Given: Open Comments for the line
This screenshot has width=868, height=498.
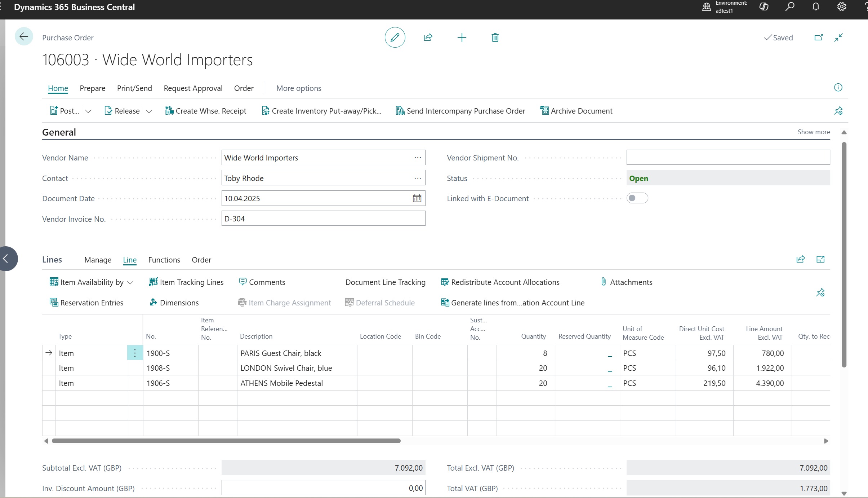Looking at the screenshot, I should pyautogui.click(x=262, y=282).
